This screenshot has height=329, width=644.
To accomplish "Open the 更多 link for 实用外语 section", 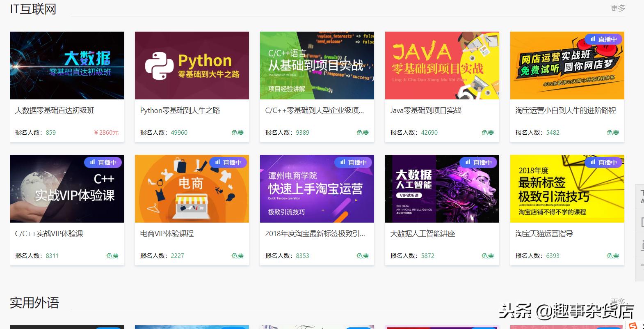I will point(618,301).
